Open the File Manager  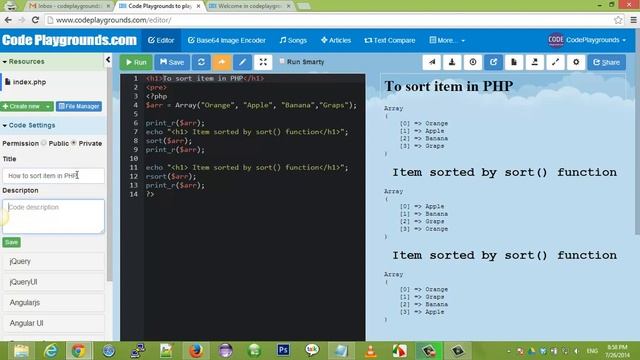(x=79, y=107)
